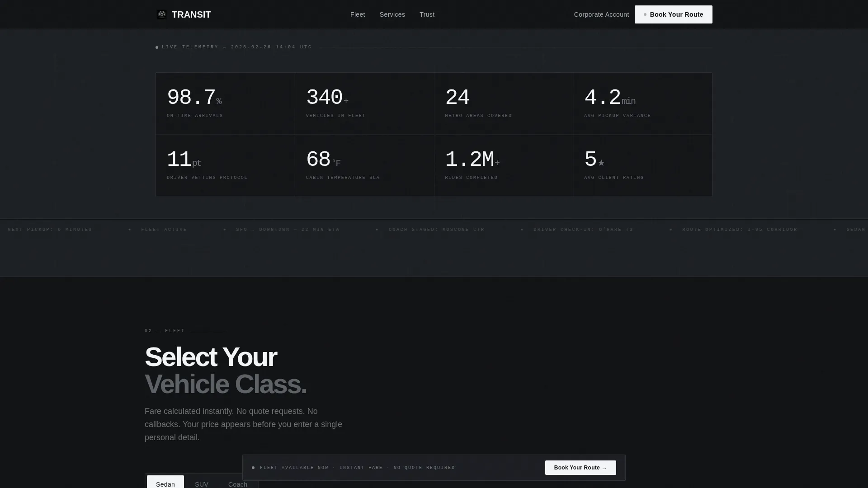The height and width of the screenshot is (488, 868).
Task: Click ticker item Driver Check-in: O'Hare T3
Action: tap(583, 230)
